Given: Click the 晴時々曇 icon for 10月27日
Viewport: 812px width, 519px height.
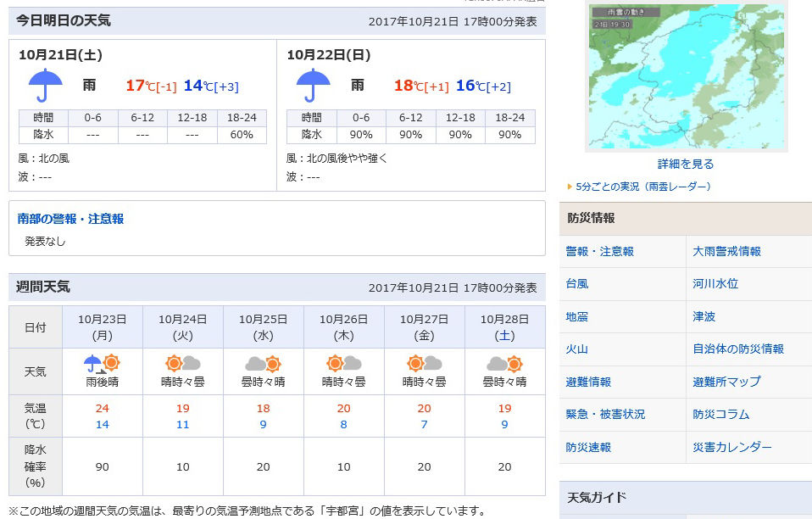Looking at the screenshot, I should click(424, 364).
